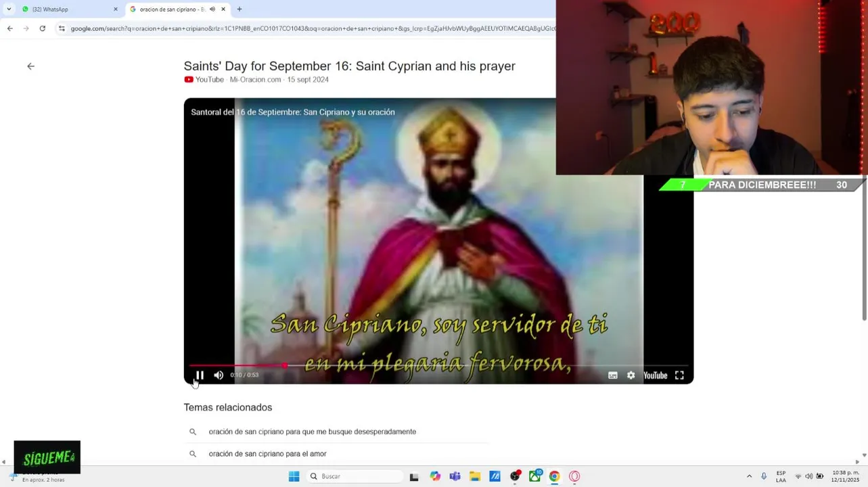Viewport: 868px width, 487px height.
Task: Open File Explorer from taskbar
Action: click(475, 476)
